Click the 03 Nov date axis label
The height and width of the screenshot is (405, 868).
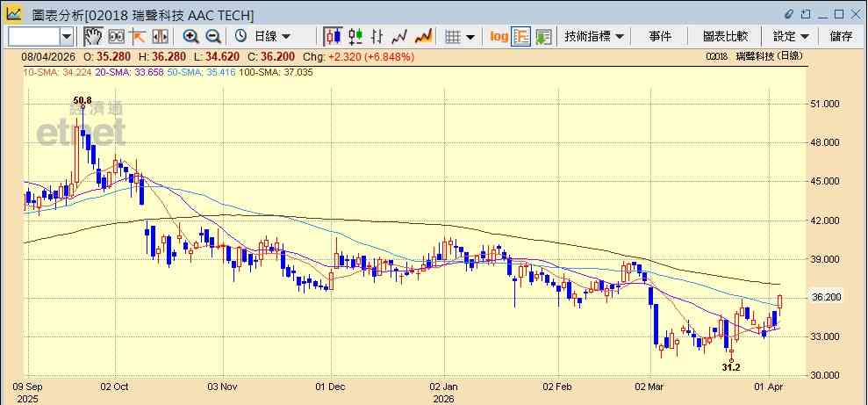[222, 387]
